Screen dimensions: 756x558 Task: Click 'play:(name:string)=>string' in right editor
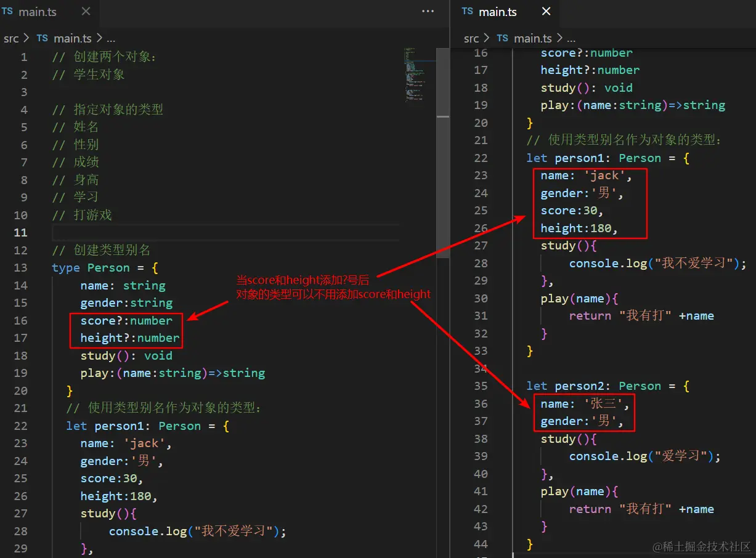click(633, 105)
